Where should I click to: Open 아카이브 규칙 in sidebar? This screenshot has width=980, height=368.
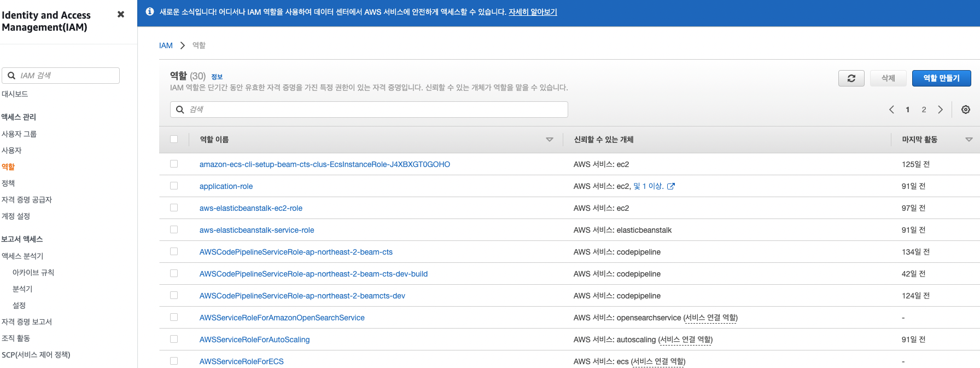pos(33,273)
